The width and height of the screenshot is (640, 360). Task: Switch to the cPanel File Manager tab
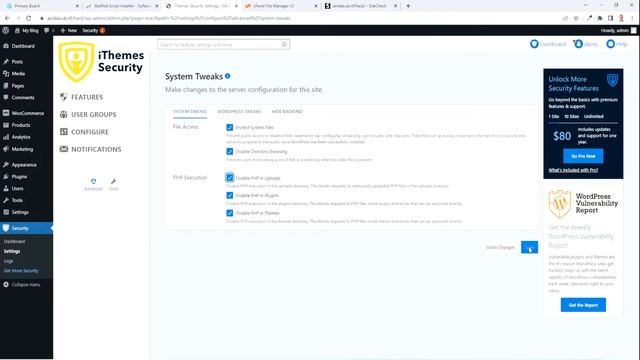(281, 6)
